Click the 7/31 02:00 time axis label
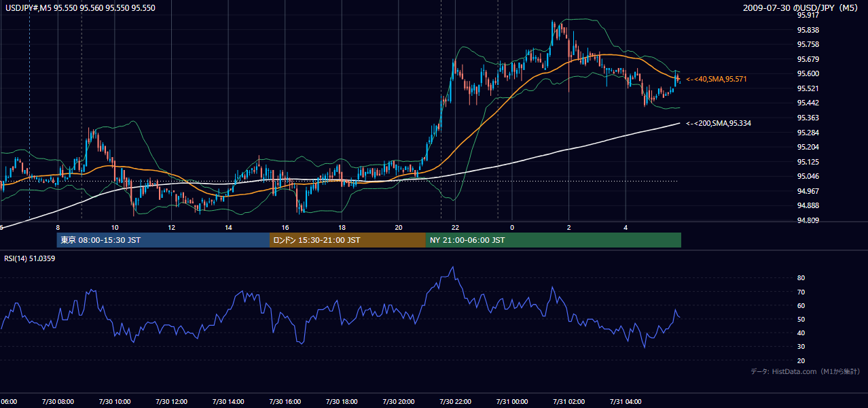The height and width of the screenshot is (408, 868). tap(568, 402)
